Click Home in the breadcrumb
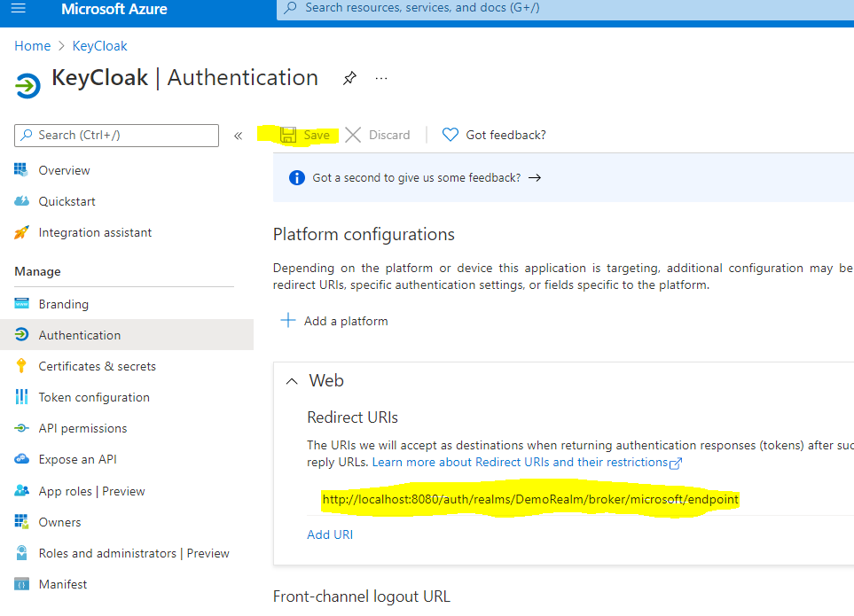 32,46
